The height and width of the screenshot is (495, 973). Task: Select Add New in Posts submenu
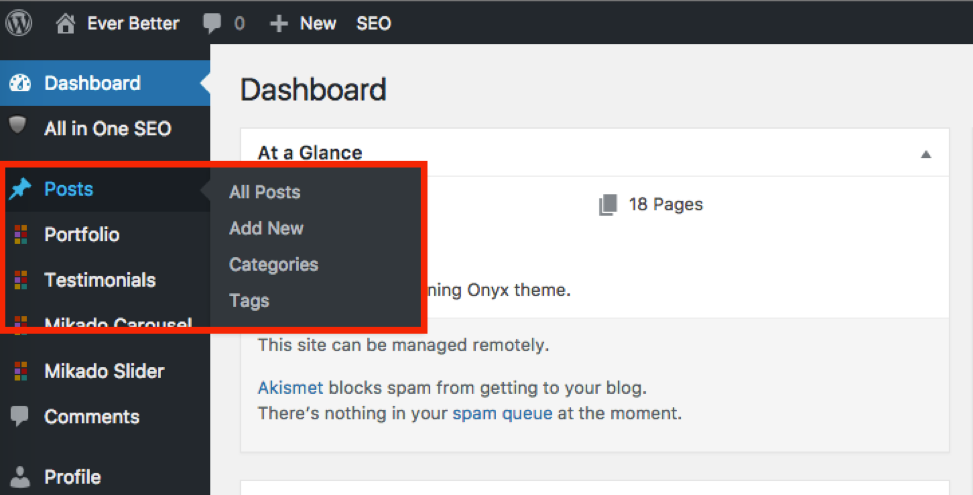[x=266, y=228]
